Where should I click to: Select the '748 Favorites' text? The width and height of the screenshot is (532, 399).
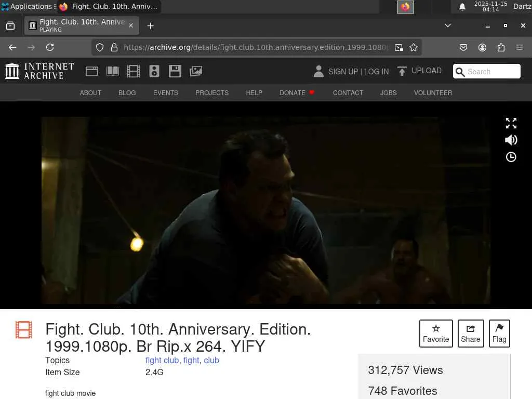(403, 391)
